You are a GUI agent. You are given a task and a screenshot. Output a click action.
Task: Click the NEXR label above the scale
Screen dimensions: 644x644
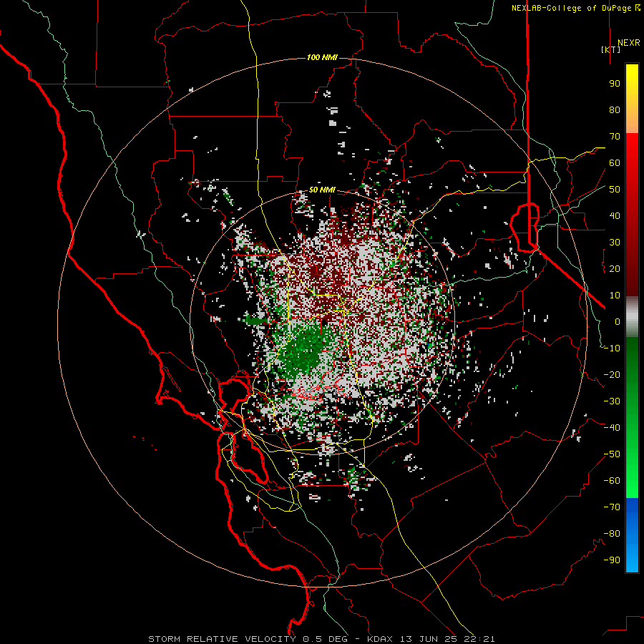pos(628,43)
